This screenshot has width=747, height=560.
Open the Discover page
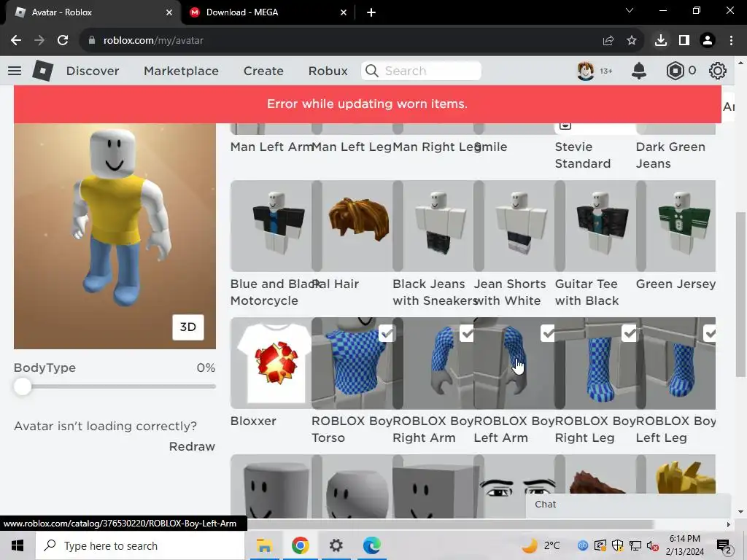click(93, 71)
